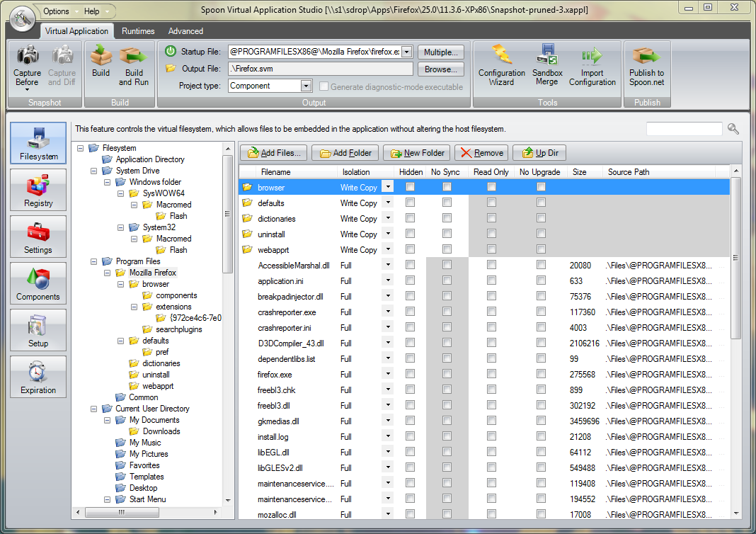Toggle Generate diagnostic-mode executable checkbox

click(324, 86)
